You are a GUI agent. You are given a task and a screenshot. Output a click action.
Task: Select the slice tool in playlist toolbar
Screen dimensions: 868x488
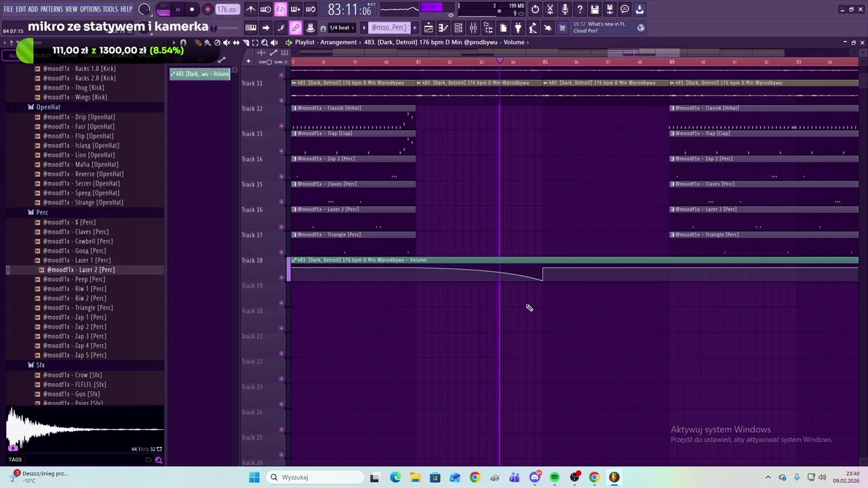245,42
